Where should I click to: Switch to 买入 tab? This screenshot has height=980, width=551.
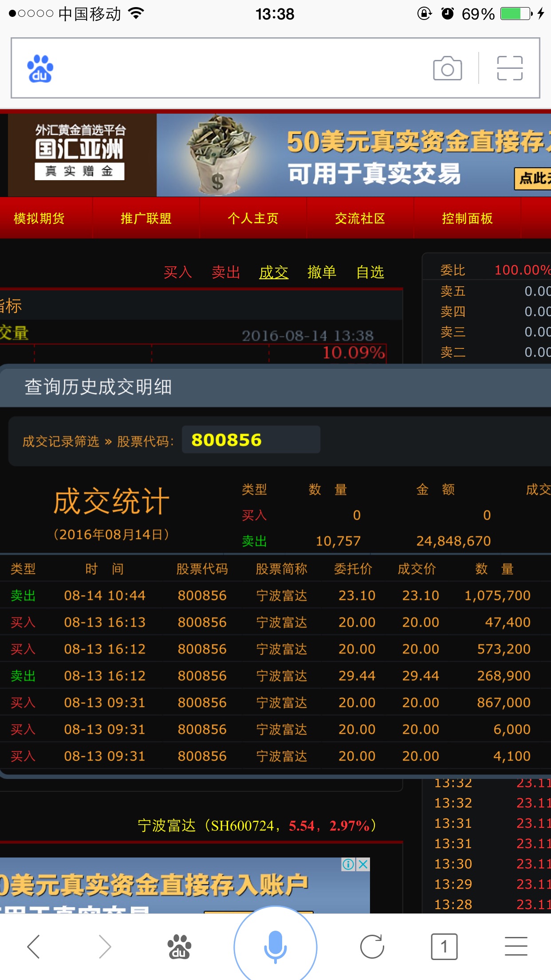coord(177,272)
